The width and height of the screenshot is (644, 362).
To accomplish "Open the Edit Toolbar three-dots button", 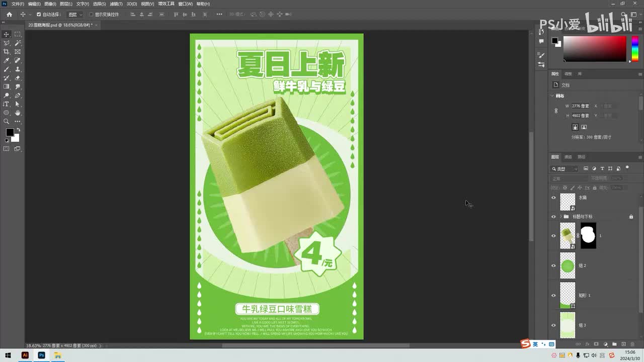I will [x=18, y=121].
